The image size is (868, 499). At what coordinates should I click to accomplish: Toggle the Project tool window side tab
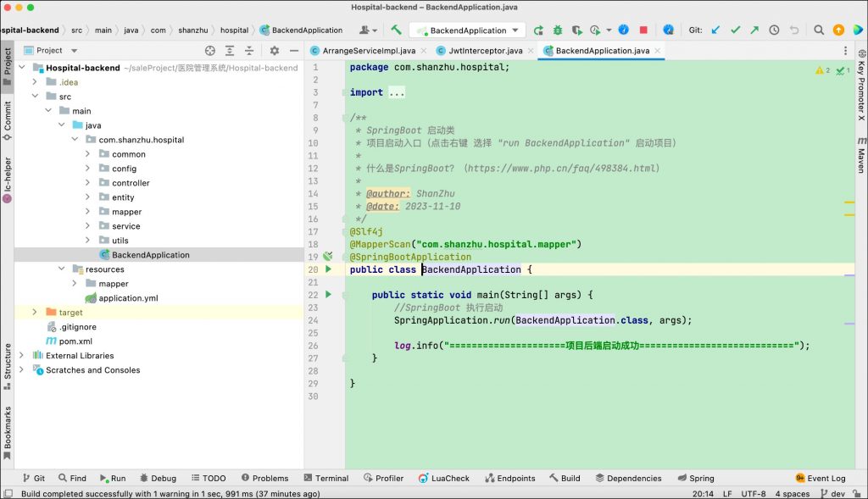pos(8,64)
